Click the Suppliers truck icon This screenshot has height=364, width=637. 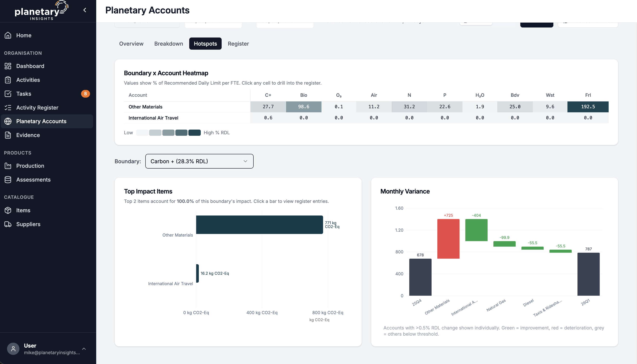tap(8, 224)
